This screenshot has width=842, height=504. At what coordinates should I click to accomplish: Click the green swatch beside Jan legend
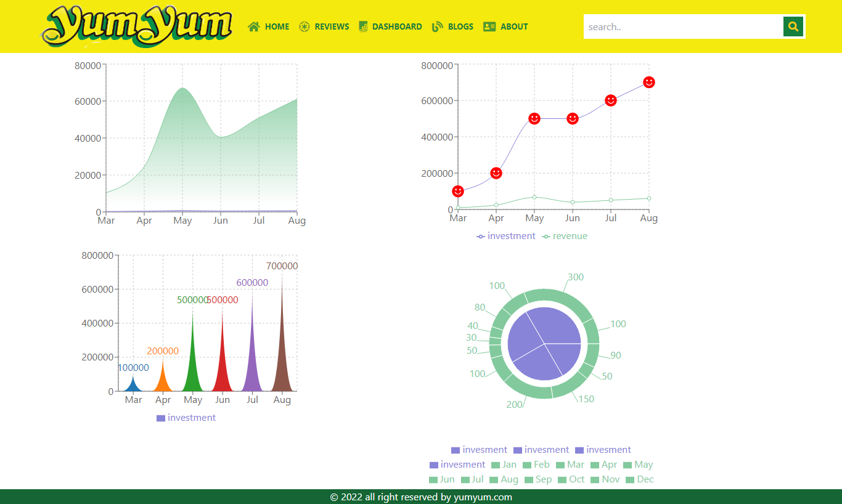click(496, 465)
